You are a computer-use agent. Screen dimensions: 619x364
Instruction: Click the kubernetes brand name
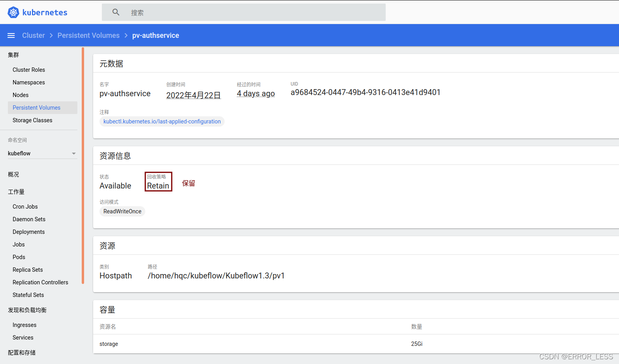coord(45,13)
